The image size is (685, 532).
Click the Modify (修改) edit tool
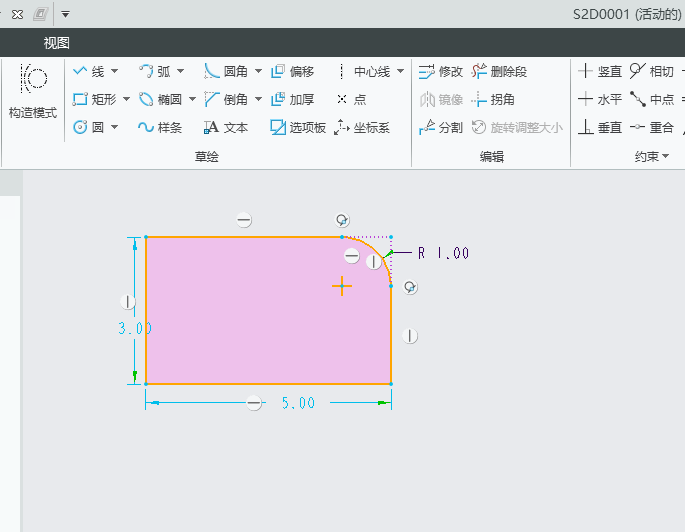[440, 71]
